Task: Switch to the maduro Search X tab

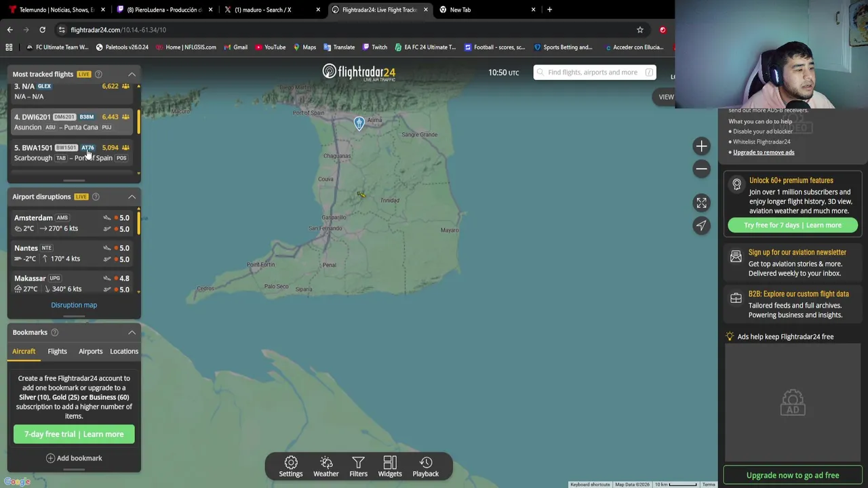Action: 271,9
